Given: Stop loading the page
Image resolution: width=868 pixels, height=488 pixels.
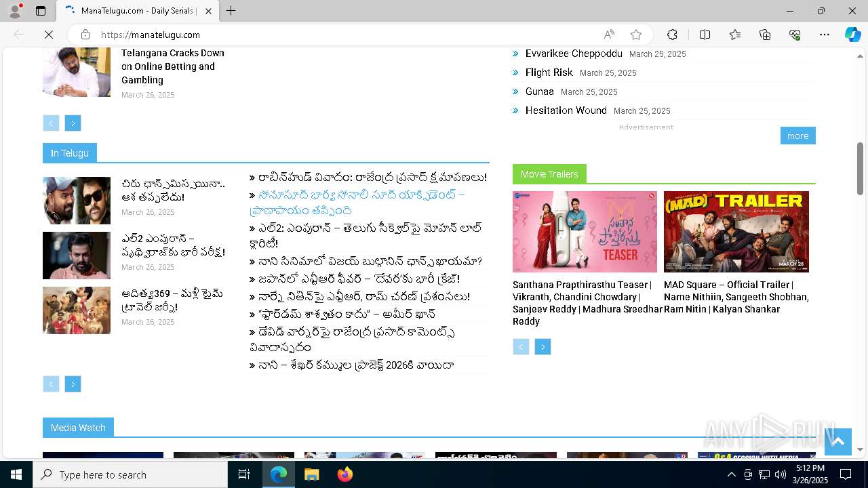Looking at the screenshot, I should tap(49, 35).
